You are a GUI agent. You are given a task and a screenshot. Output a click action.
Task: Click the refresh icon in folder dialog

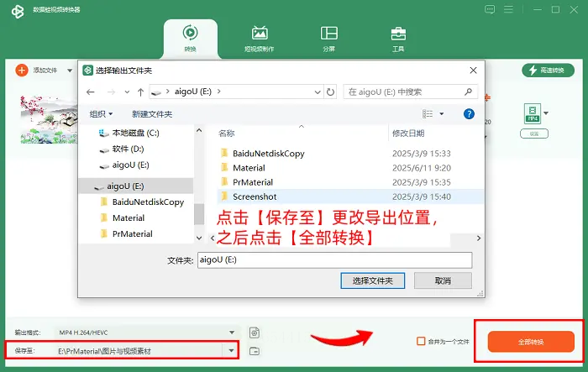click(x=330, y=92)
